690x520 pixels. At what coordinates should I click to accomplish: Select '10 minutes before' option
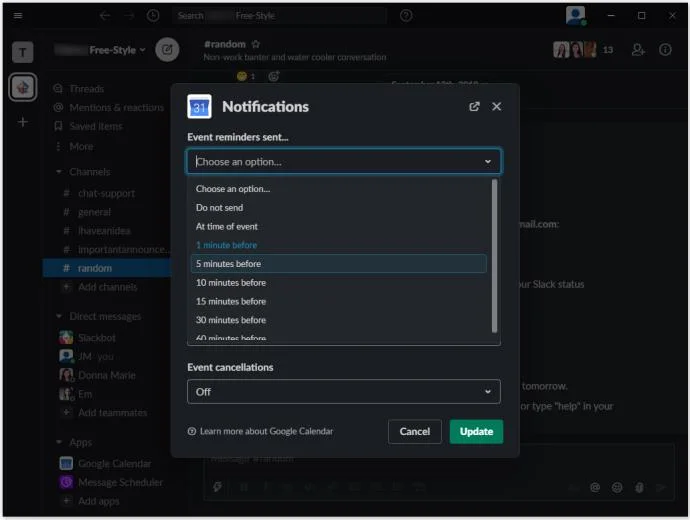pos(339,282)
